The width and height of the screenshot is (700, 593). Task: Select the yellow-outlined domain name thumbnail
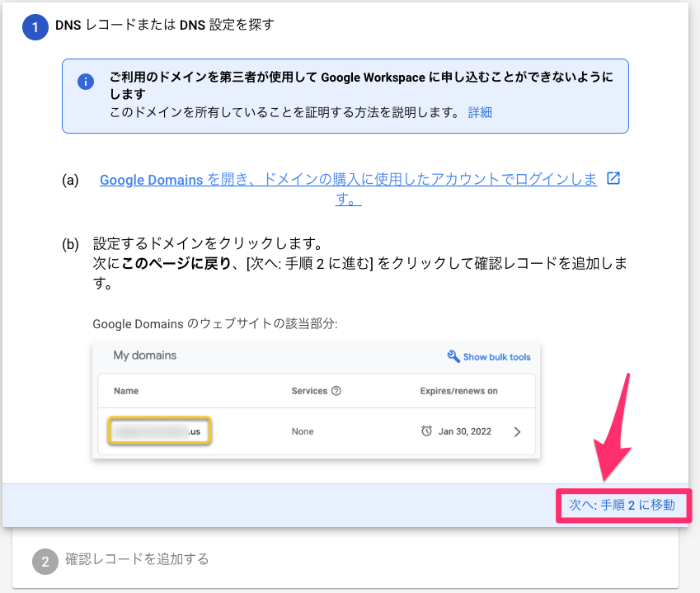(x=159, y=431)
